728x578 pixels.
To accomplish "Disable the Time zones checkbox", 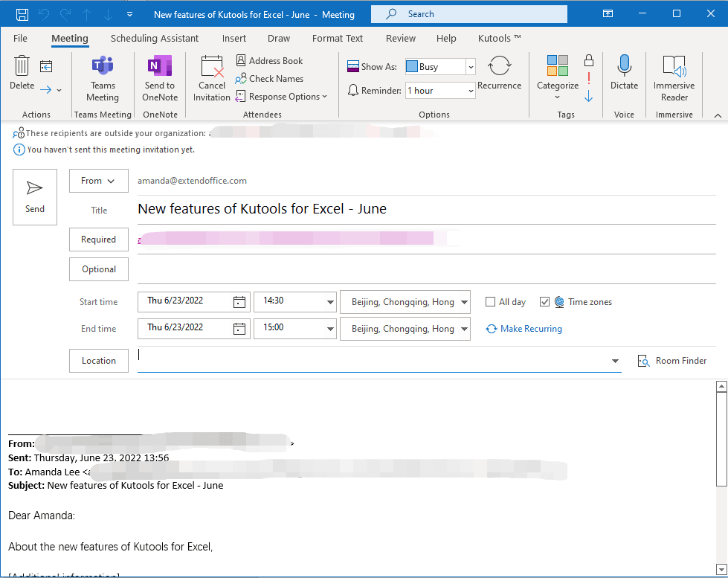I will click(x=546, y=301).
